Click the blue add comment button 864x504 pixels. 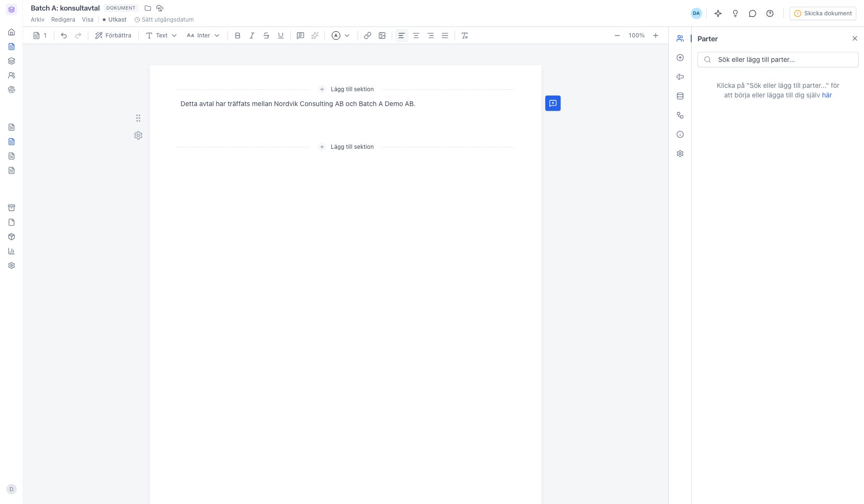[x=553, y=103]
